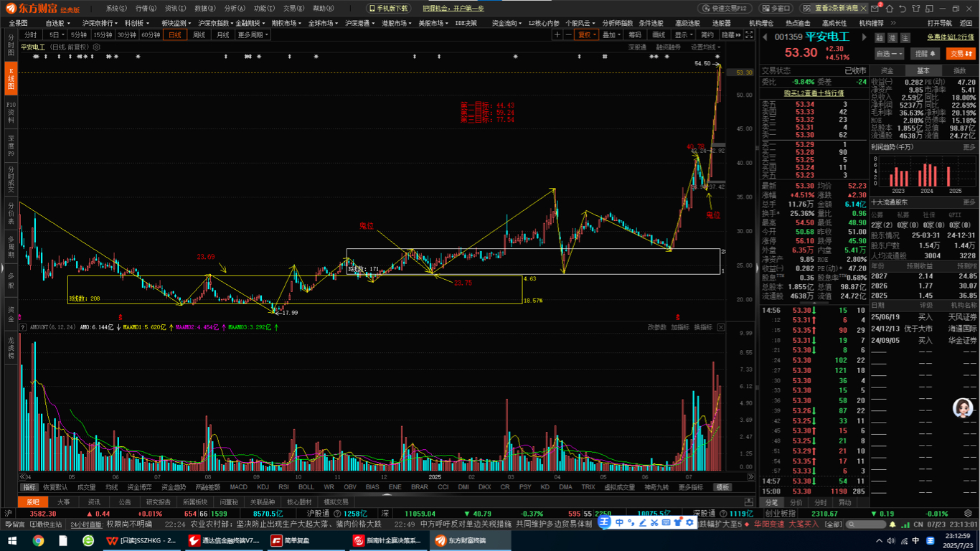Open the 设置均线 dropdown
980x551 pixels.
[706, 47]
